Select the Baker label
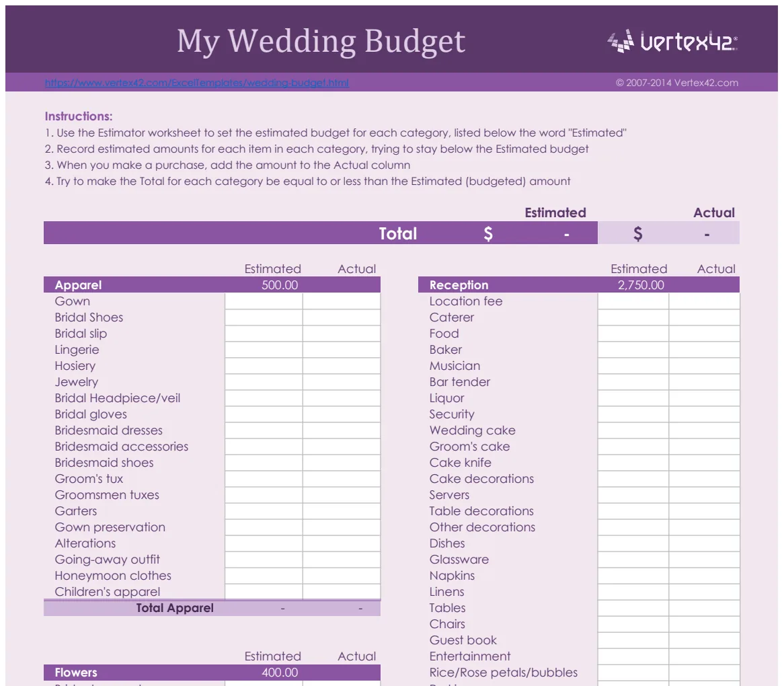 (x=446, y=350)
